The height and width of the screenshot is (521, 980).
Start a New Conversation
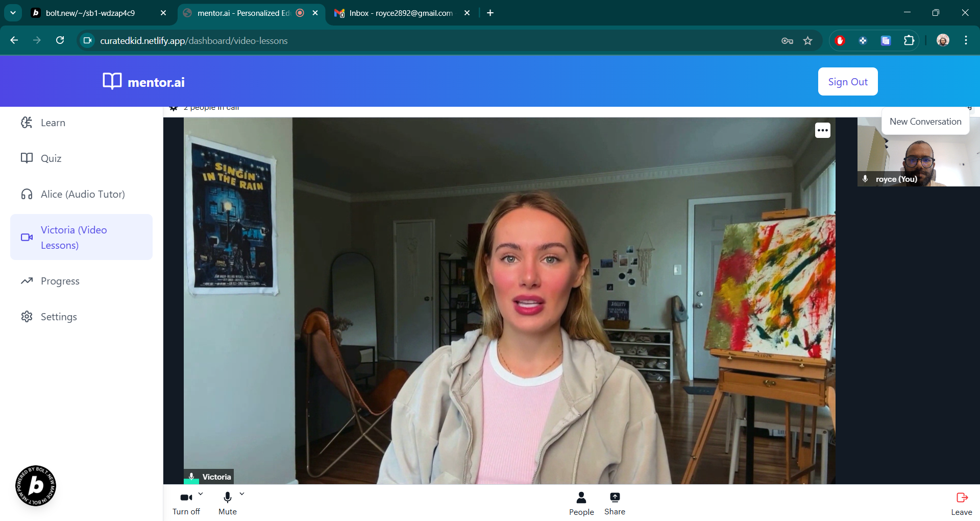pos(925,122)
